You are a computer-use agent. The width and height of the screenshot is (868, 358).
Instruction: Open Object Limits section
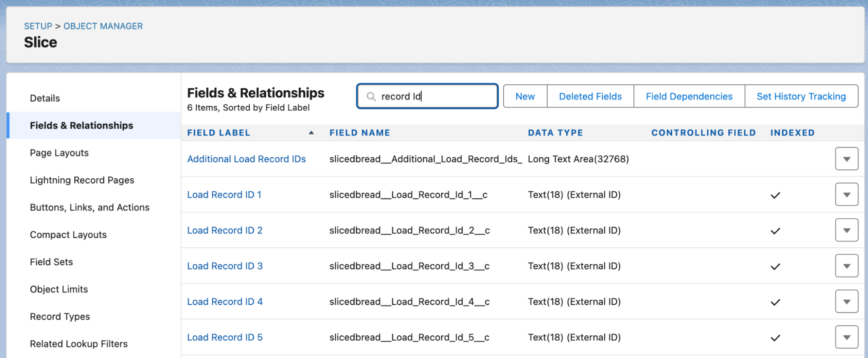[x=59, y=289]
